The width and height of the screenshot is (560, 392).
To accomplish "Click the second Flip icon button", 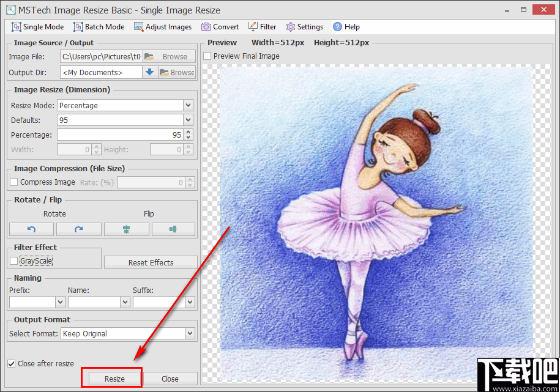I will pos(173,229).
